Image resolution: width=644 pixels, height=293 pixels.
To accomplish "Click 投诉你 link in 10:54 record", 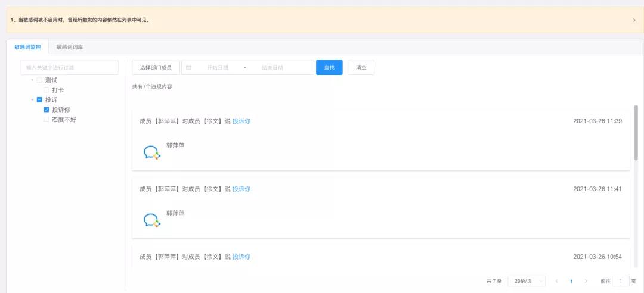I will point(241,257).
